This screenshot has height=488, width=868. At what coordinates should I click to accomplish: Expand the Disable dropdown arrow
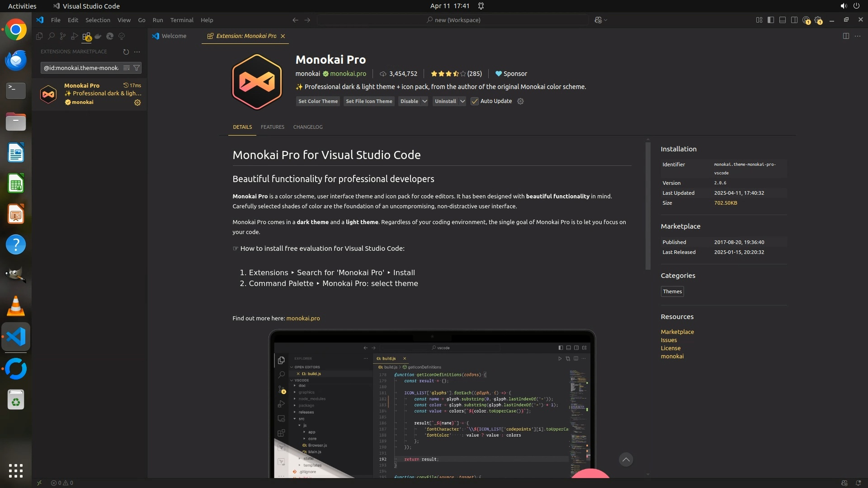coord(425,101)
